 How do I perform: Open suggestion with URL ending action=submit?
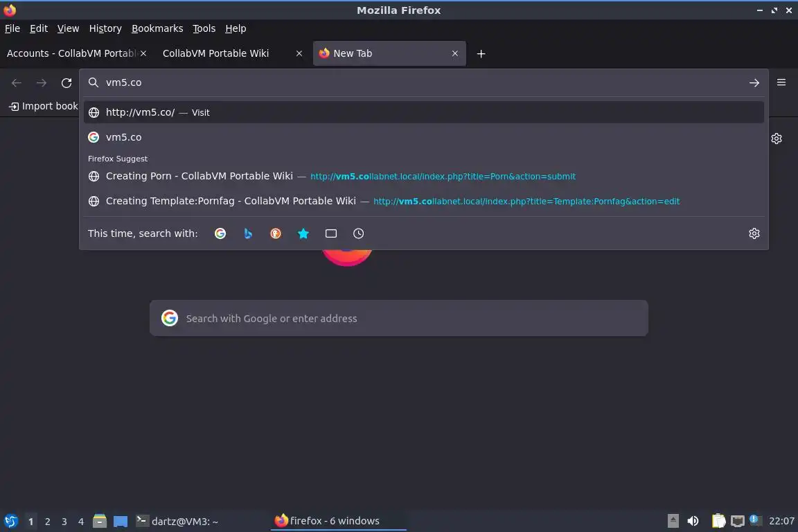click(423, 176)
